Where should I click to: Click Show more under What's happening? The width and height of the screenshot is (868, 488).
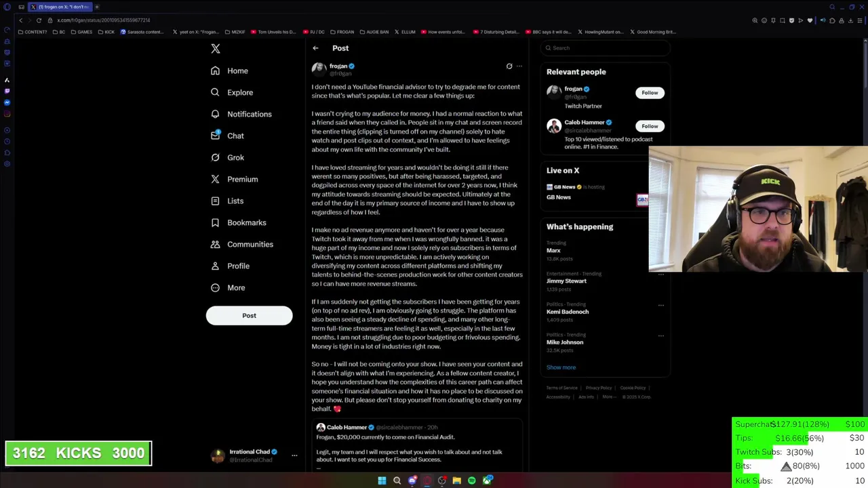(561, 367)
